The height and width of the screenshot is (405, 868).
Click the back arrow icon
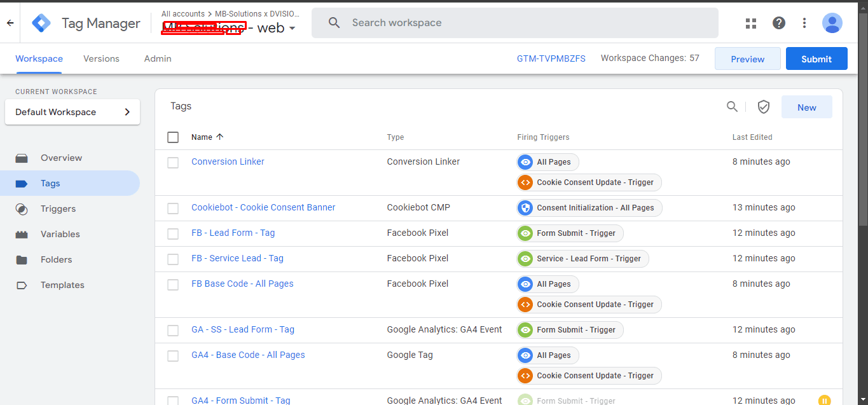[10, 23]
